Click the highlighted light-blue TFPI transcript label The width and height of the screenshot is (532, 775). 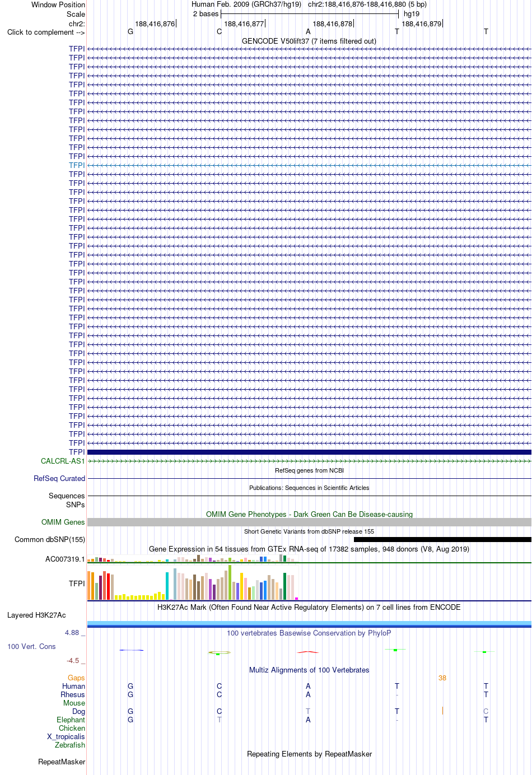click(77, 165)
